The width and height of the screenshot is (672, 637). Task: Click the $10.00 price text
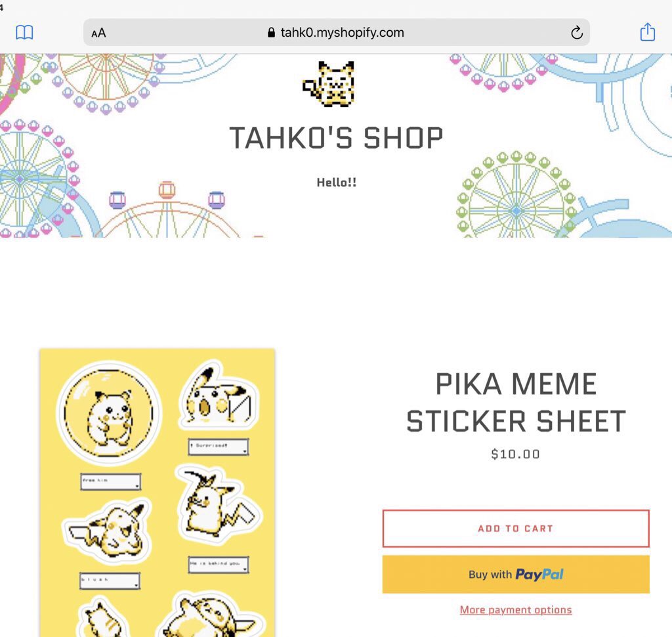click(516, 454)
